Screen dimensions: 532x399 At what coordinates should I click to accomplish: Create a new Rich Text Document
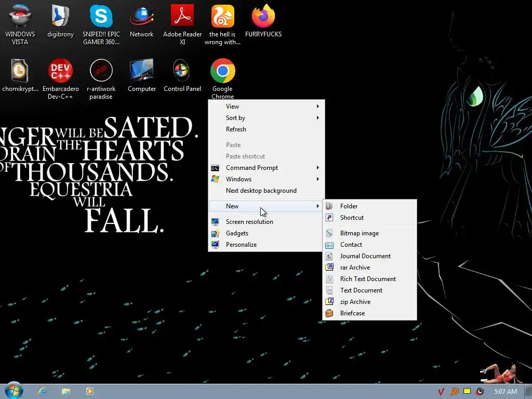click(x=369, y=279)
